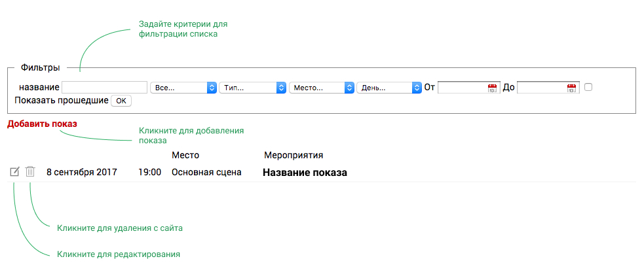Click the 'Место' column header
Image resolution: width=644 pixels, height=276 pixels.
(185, 155)
